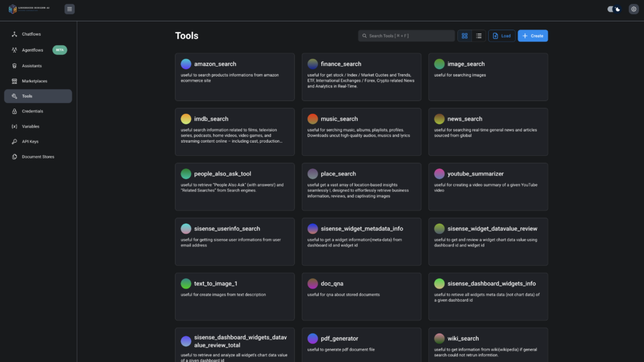Click the Tools page heading
This screenshot has width=644, height=362.
point(187,36)
